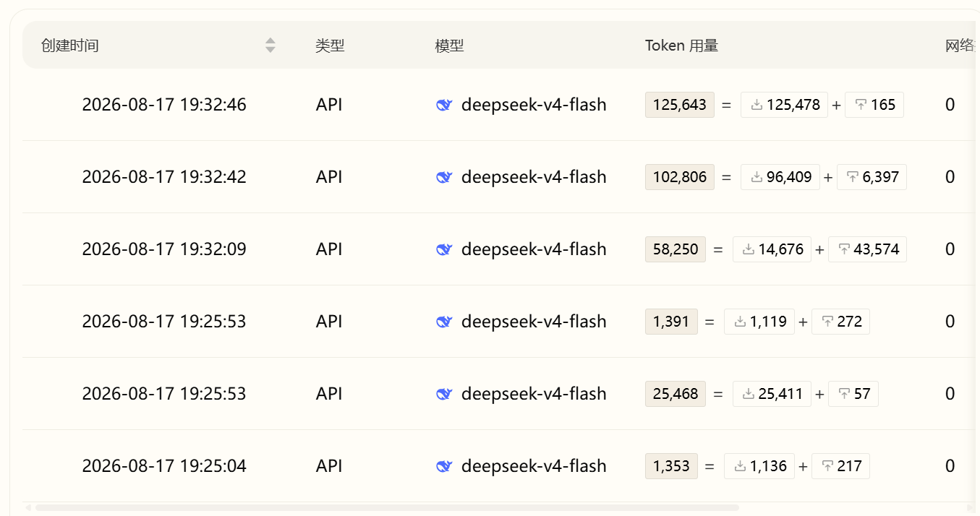Image resolution: width=980 pixels, height=516 pixels.
Task: Click the input token icon beside 125,478
Action: [757, 105]
